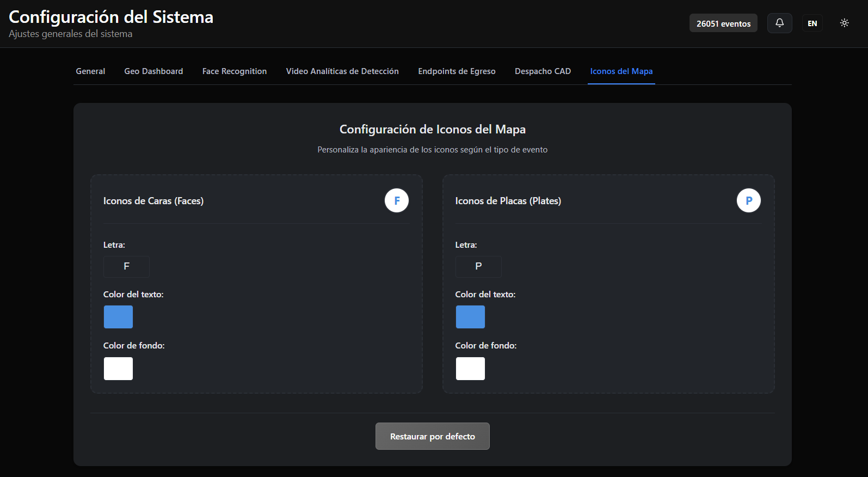
Task: Go to the Face Recognition tab
Action: coord(235,71)
